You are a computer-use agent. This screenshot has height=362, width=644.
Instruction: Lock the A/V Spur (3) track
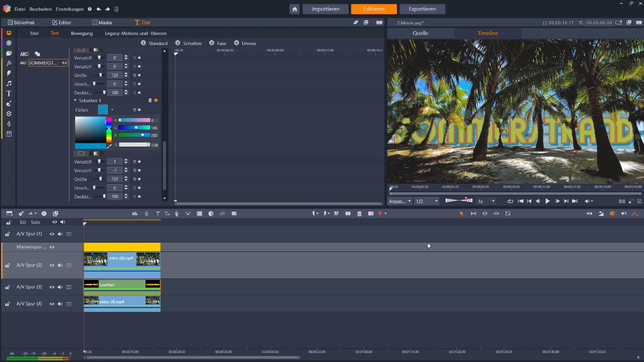pos(7,286)
